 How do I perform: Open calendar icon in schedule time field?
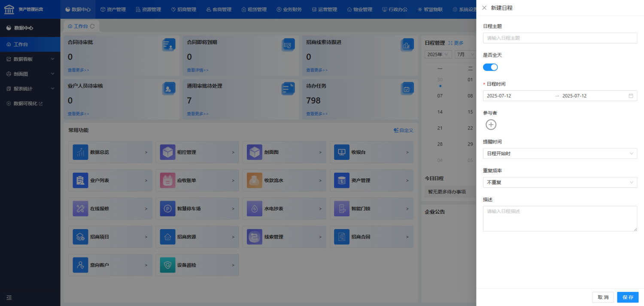tap(631, 96)
